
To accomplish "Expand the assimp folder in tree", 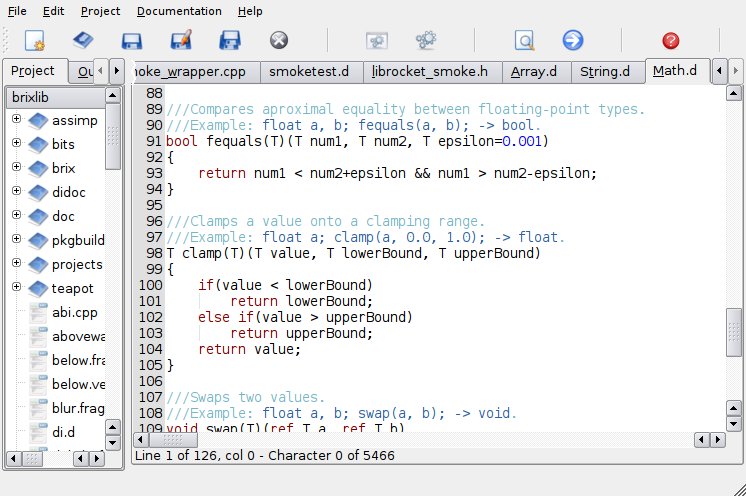I will (16, 120).
